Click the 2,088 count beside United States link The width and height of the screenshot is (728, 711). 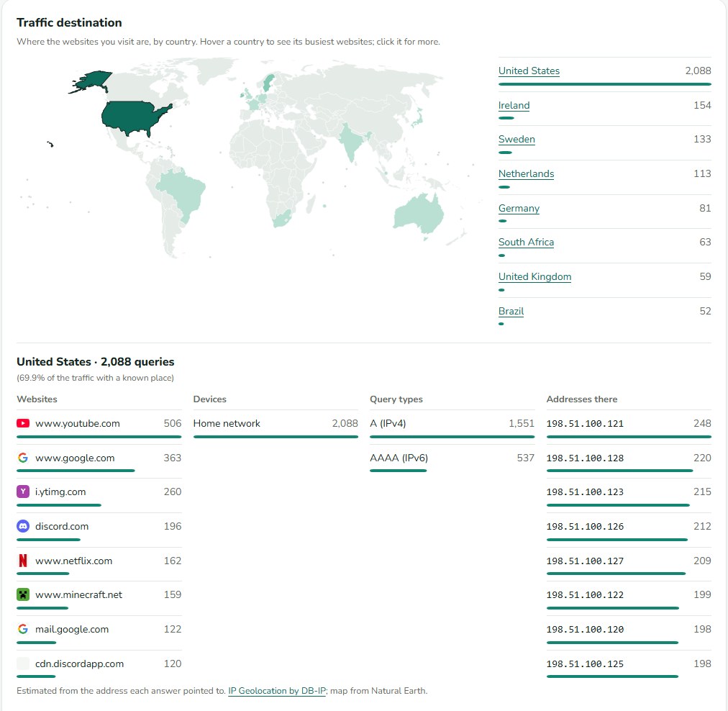698,71
